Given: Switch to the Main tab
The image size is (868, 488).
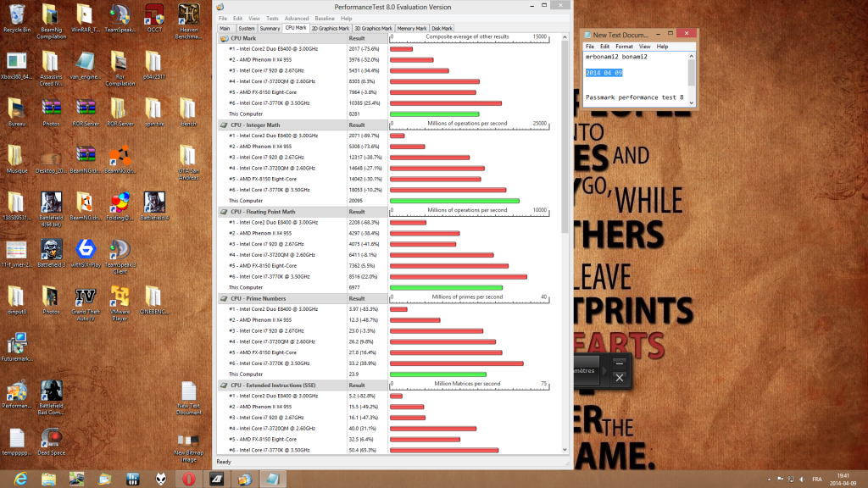Looking at the screenshot, I should 225,28.
